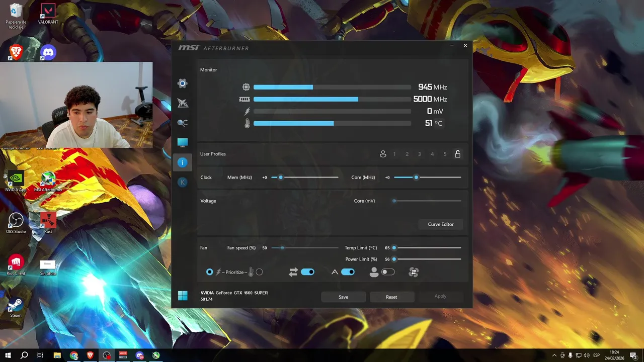Select prioritize temperature radio button
Image resolution: width=644 pixels, height=362 pixels.
coord(259,272)
